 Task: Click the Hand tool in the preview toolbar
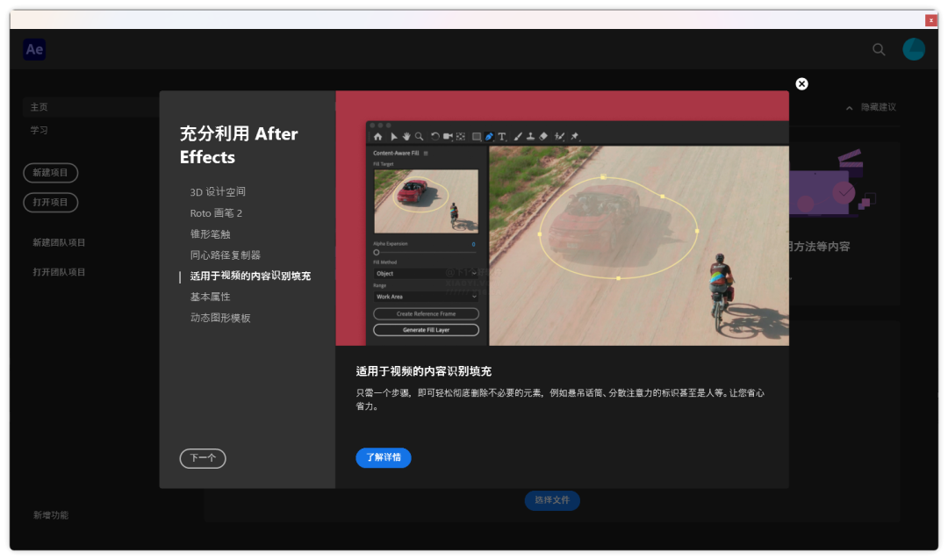pos(406,137)
